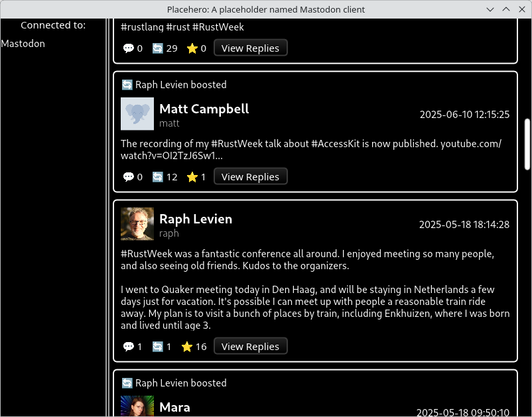Click timestamp 2025-05-18 09:50:10
The image size is (532, 417).
[463, 412]
